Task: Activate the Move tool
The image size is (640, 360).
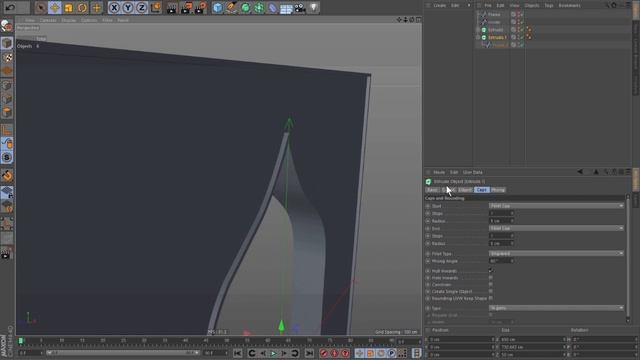Action: (54, 7)
